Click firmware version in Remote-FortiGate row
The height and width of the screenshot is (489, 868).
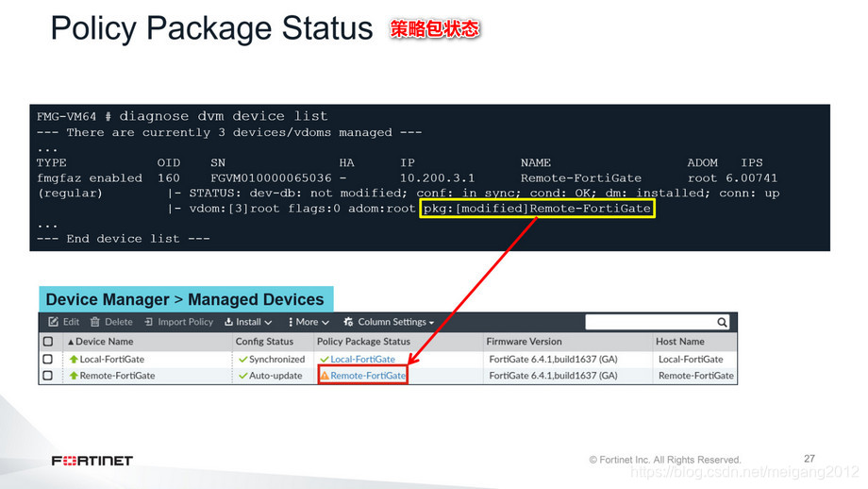[553, 376]
